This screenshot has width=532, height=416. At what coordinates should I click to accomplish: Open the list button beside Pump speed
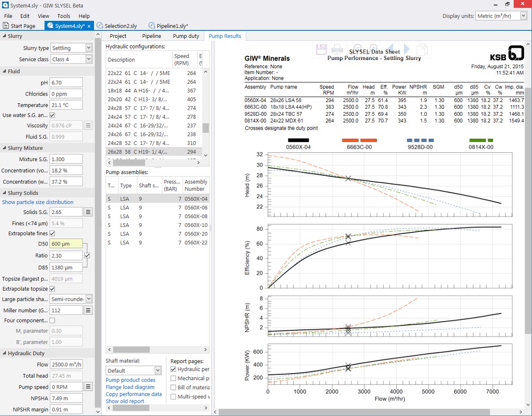pos(88,386)
